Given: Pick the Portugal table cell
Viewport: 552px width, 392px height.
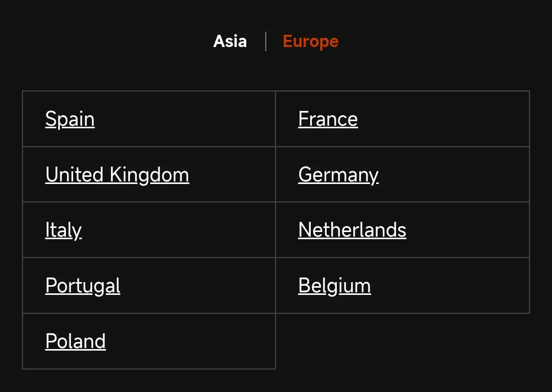Looking at the screenshot, I should [x=149, y=286].
